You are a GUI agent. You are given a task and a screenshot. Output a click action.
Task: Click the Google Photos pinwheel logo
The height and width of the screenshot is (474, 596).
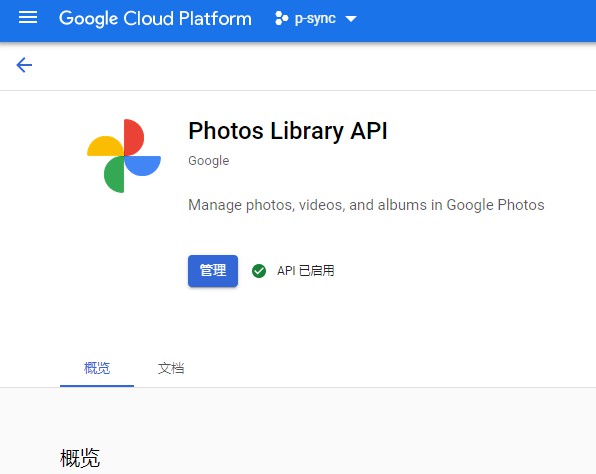[x=124, y=156]
